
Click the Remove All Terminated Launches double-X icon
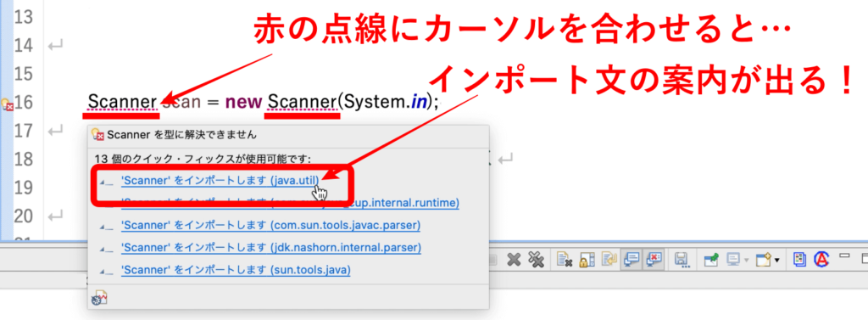tap(536, 260)
